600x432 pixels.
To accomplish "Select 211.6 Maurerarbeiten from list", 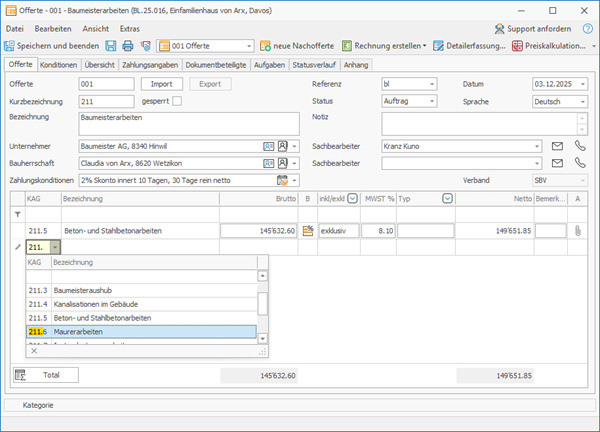I will pyautogui.click(x=141, y=332).
